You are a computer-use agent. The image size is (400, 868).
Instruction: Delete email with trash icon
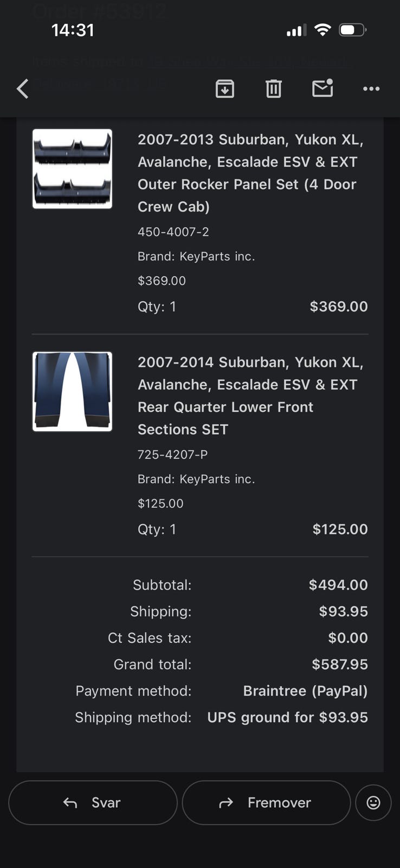point(274,88)
